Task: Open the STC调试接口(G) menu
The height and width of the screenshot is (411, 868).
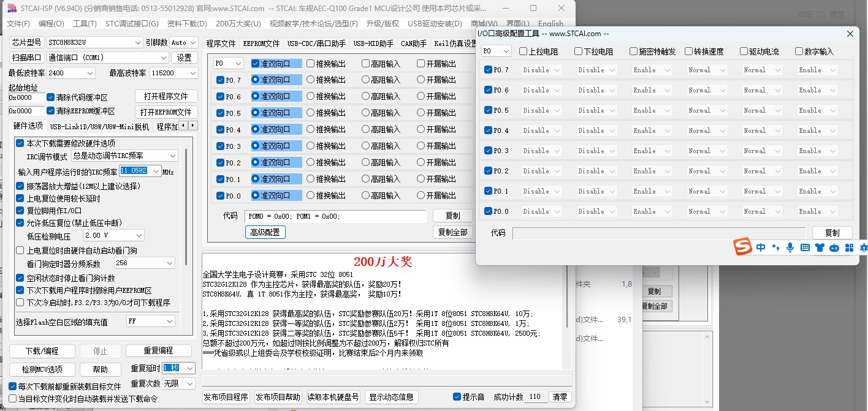Action: (x=132, y=23)
